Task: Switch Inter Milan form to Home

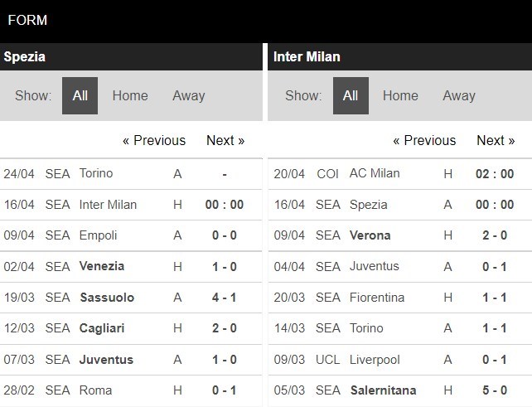Action: (400, 95)
